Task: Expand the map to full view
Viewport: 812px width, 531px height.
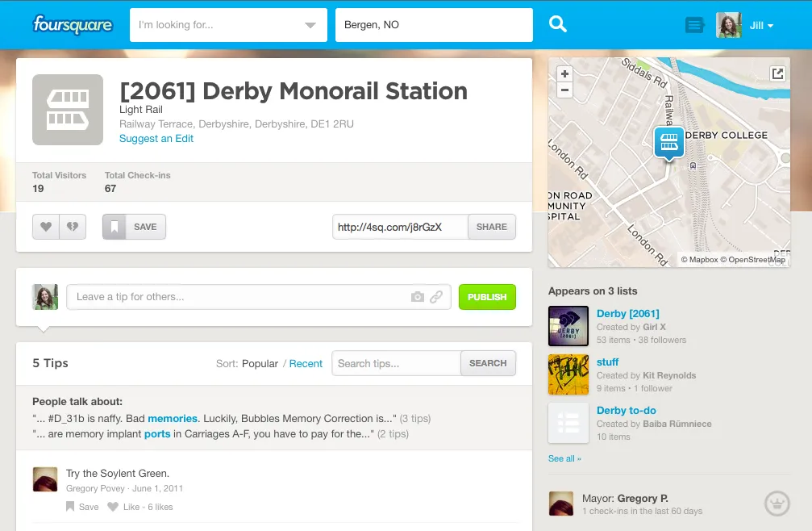Action: (x=777, y=74)
